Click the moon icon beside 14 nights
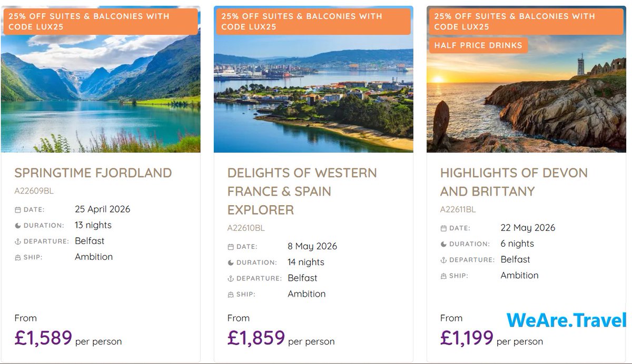The image size is (632, 364). point(230,262)
